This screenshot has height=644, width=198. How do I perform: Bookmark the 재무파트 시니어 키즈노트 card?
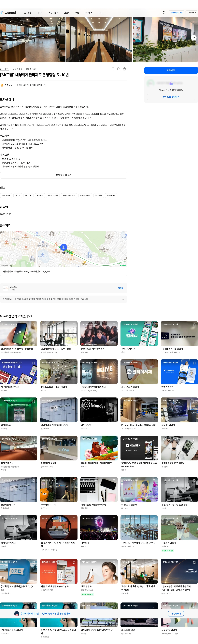click(74, 481)
